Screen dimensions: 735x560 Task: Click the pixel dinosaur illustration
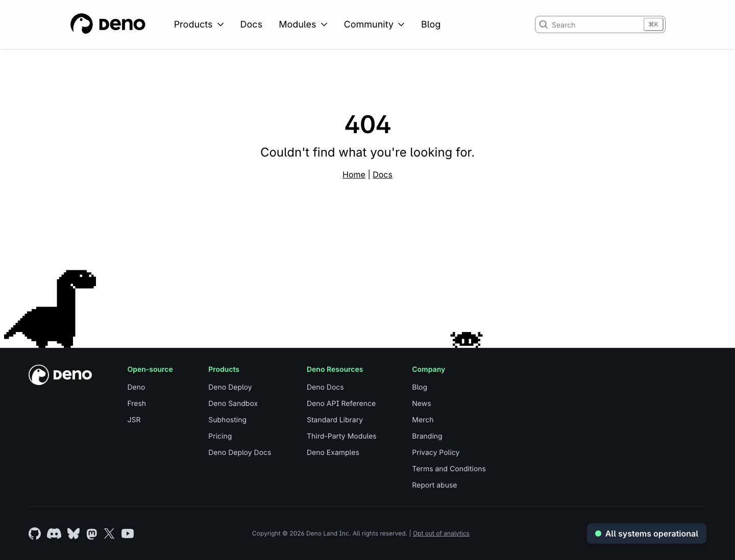[x=50, y=309]
